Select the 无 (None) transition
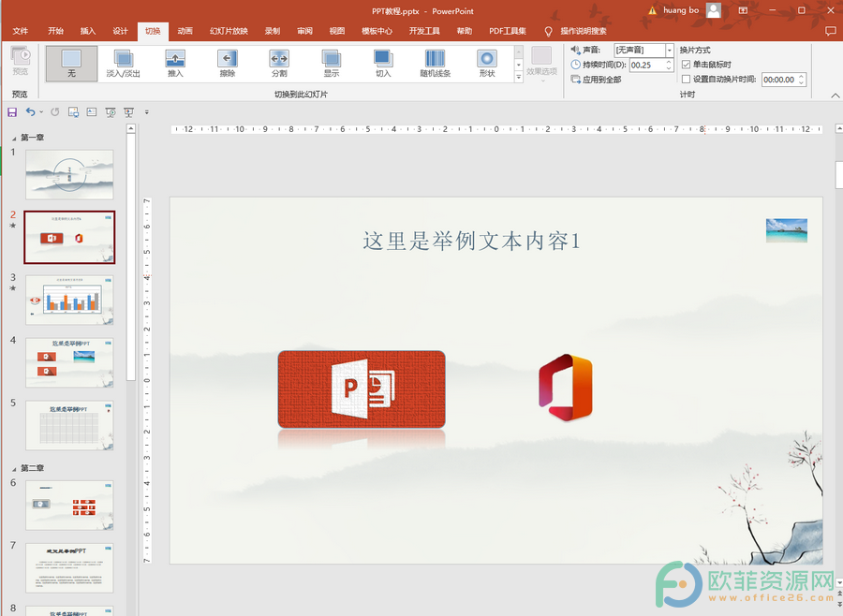Viewport: 843px width, 616px height. pos(71,64)
